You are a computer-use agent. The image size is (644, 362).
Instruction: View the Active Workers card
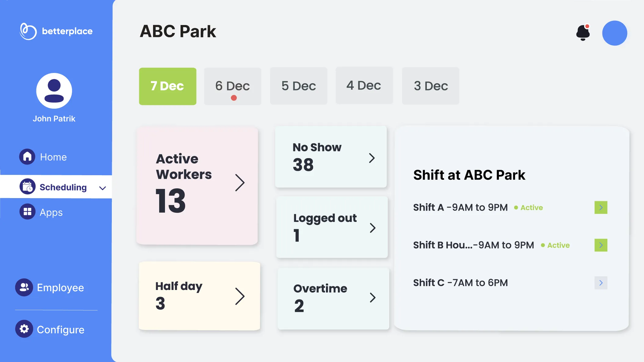click(x=197, y=185)
